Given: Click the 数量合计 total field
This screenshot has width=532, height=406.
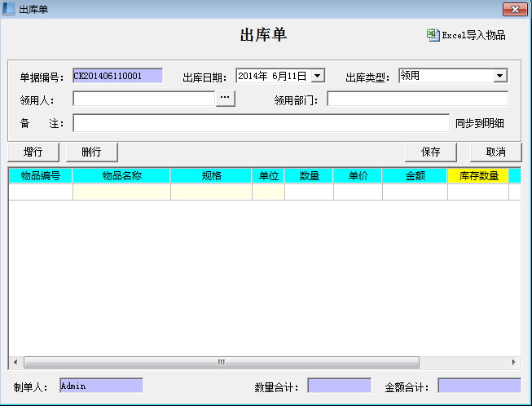Looking at the screenshot, I should point(339,386).
